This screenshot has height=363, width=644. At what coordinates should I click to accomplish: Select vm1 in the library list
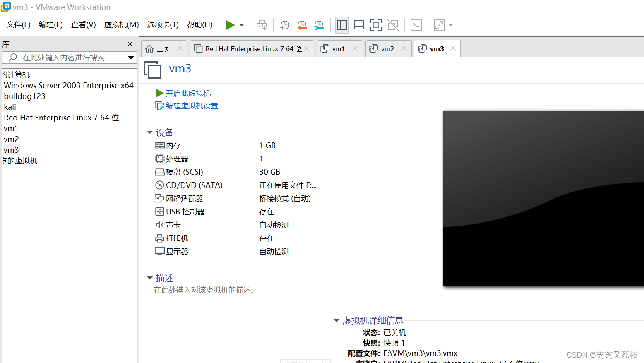coord(11,128)
